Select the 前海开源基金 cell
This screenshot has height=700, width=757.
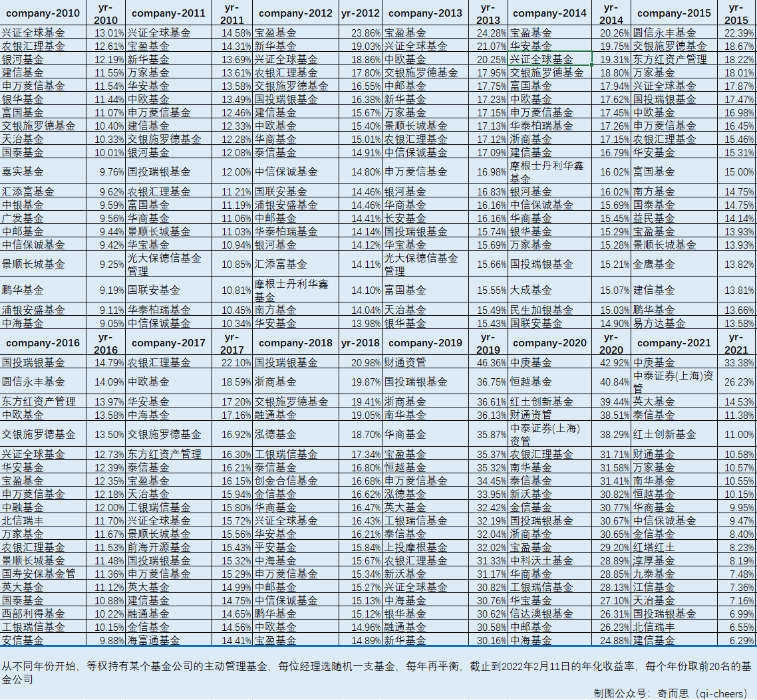pyautogui.click(x=168, y=547)
